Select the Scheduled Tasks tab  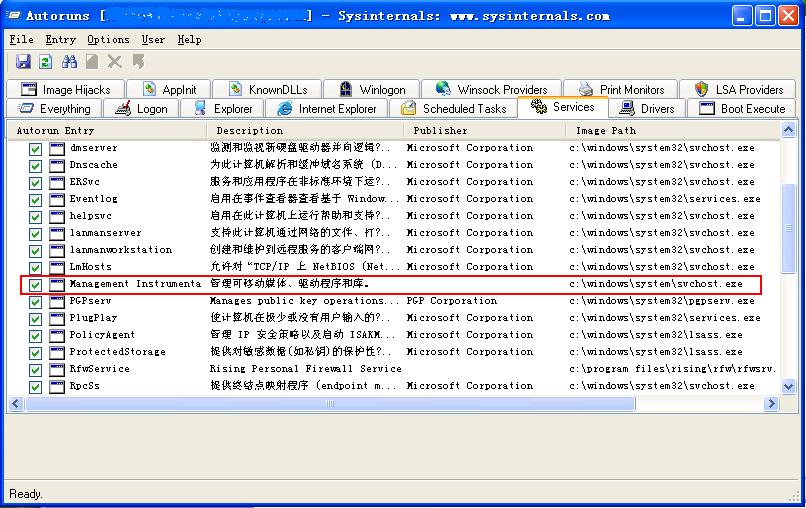coord(454,108)
